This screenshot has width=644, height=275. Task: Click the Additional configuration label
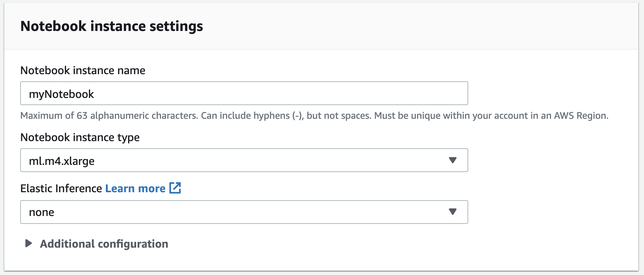pos(104,244)
